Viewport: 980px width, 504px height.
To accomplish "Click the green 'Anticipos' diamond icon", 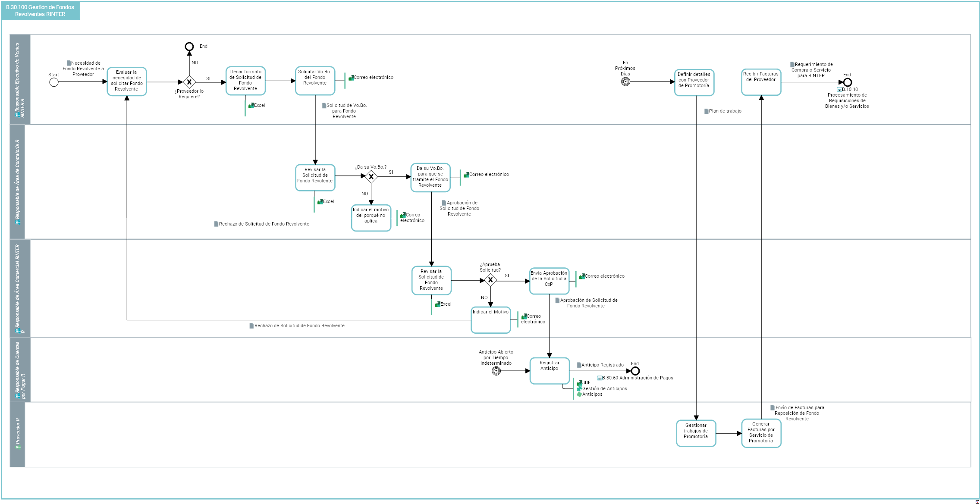I will click(x=579, y=394).
